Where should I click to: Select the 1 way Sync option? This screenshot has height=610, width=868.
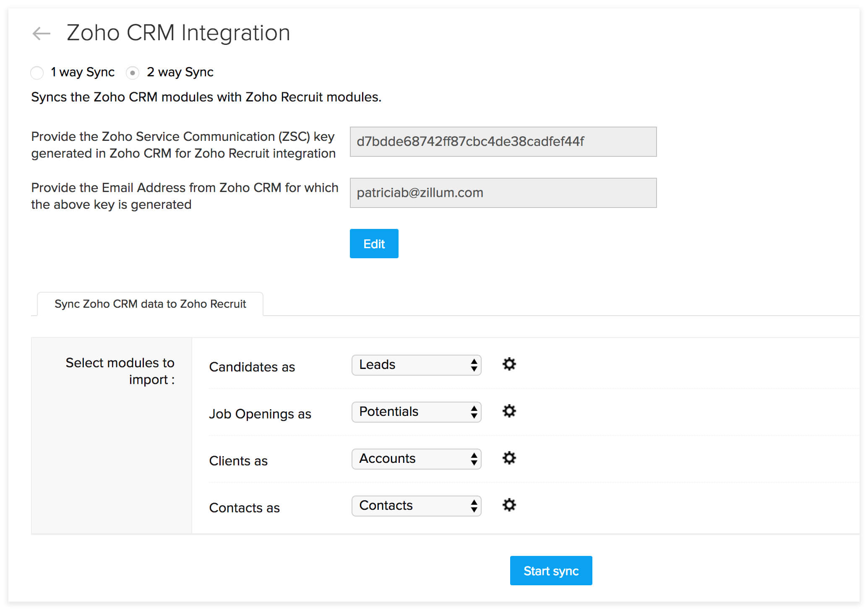[37, 73]
